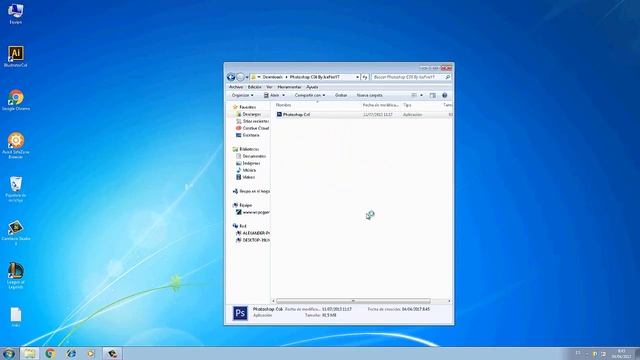Screen dimensions: 640x360
Task: Click the change view icon
Action: (414, 96)
